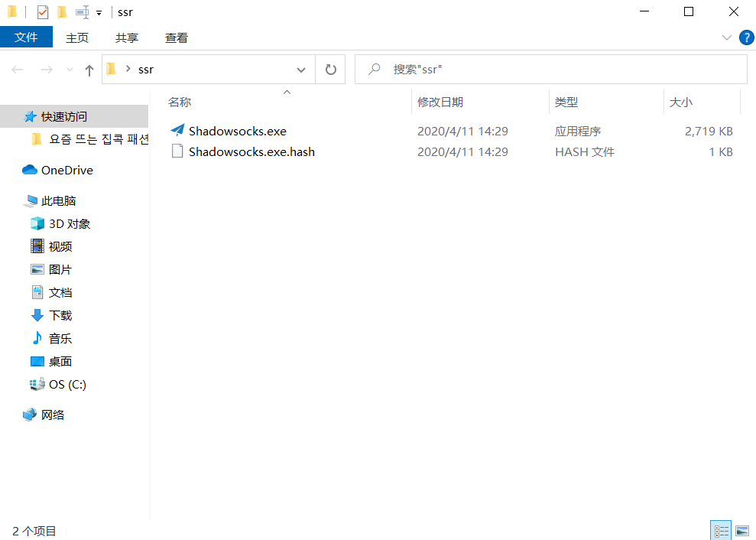Open the 音乐 folder
756x540 pixels.
pyautogui.click(x=60, y=339)
